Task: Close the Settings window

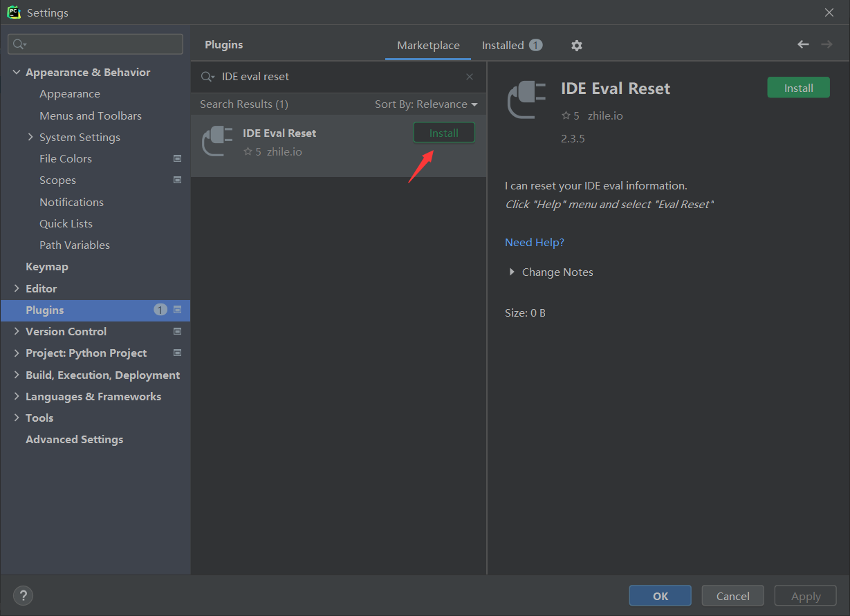Action: 829,12
